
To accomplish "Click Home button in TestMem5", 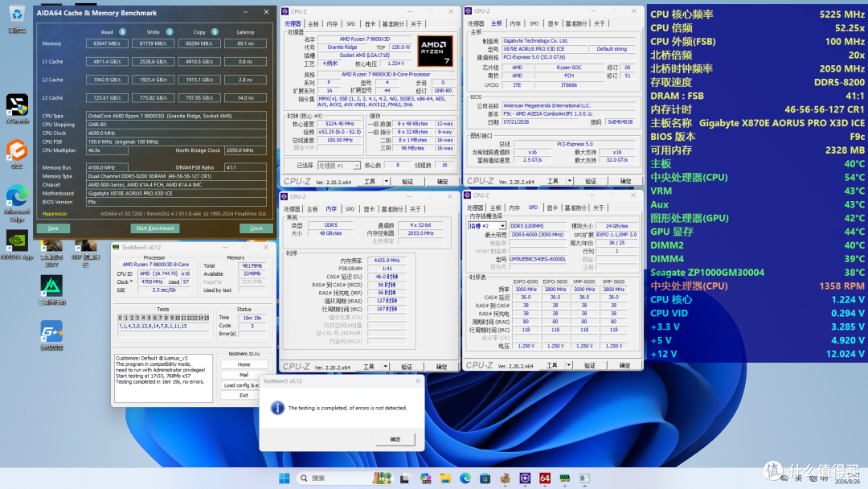I will (244, 364).
